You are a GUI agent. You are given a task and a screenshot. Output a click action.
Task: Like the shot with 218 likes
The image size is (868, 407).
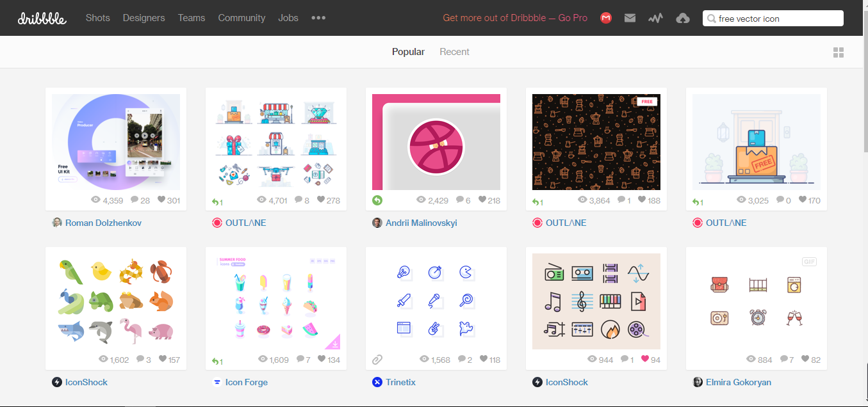point(482,200)
